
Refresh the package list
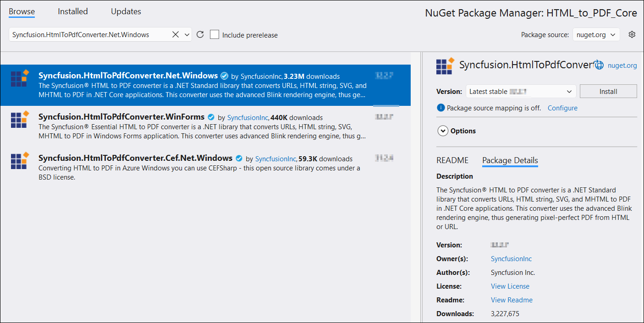(200, 34)
